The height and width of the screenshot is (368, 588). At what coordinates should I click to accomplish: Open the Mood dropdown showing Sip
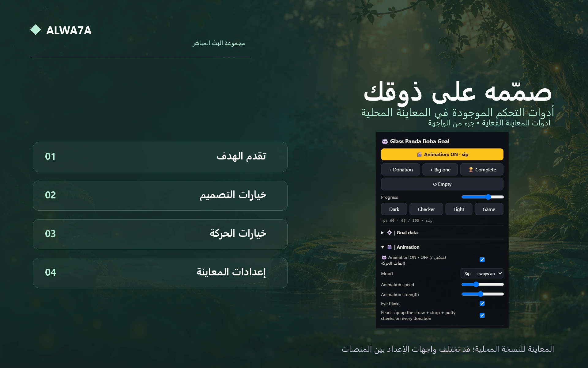482,274
